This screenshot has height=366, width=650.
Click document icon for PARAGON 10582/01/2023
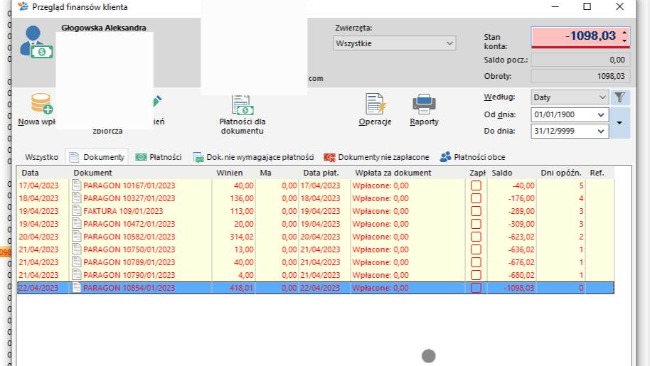[x=76, y=236]
